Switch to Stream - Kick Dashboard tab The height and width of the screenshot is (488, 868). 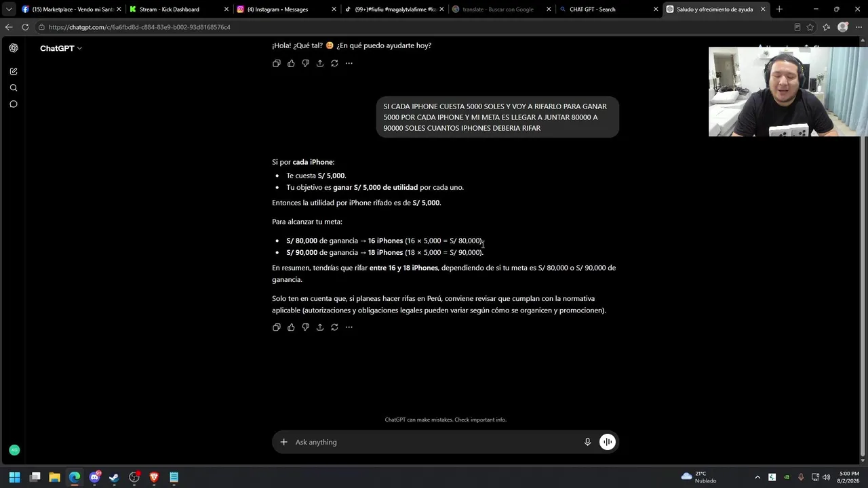[x=178, y=9]
